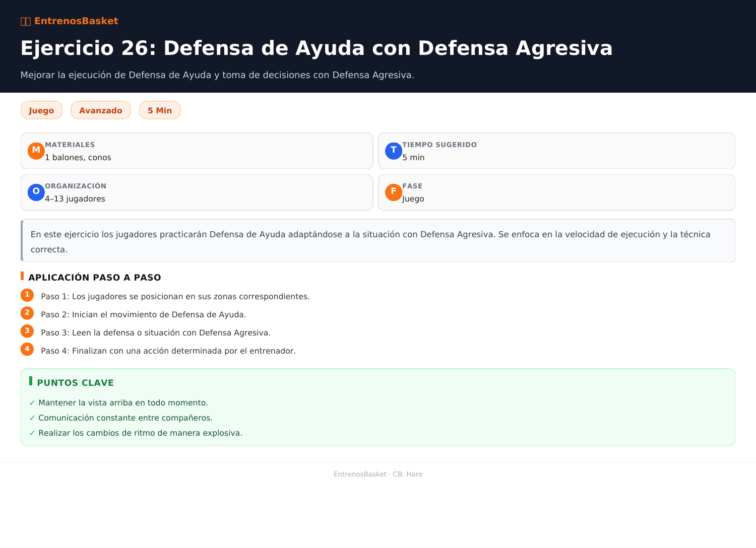
Task: Click 'Paso 1: Los jugadores se posicionan' text
Action: [x=175, y=297]
